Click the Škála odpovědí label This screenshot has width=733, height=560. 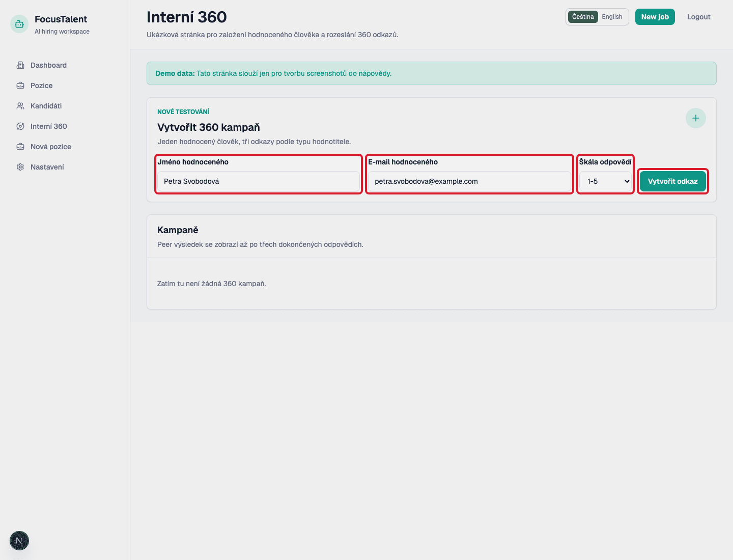pos(605,162)
